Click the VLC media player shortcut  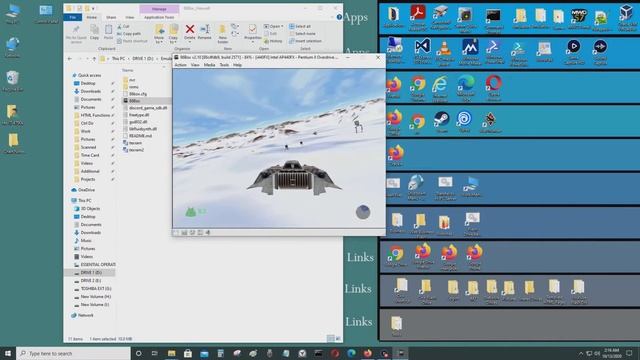pos(444,53)
